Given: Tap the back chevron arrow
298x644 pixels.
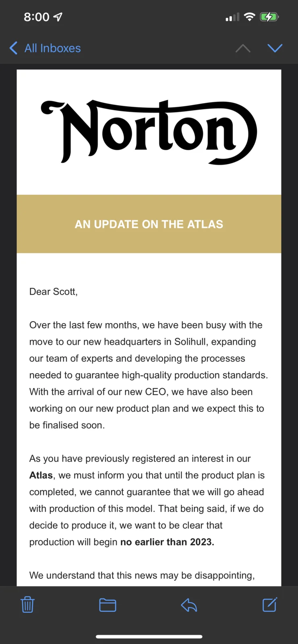Looking at the screenshot, I should pyautogui.click(x=13, y=48).
